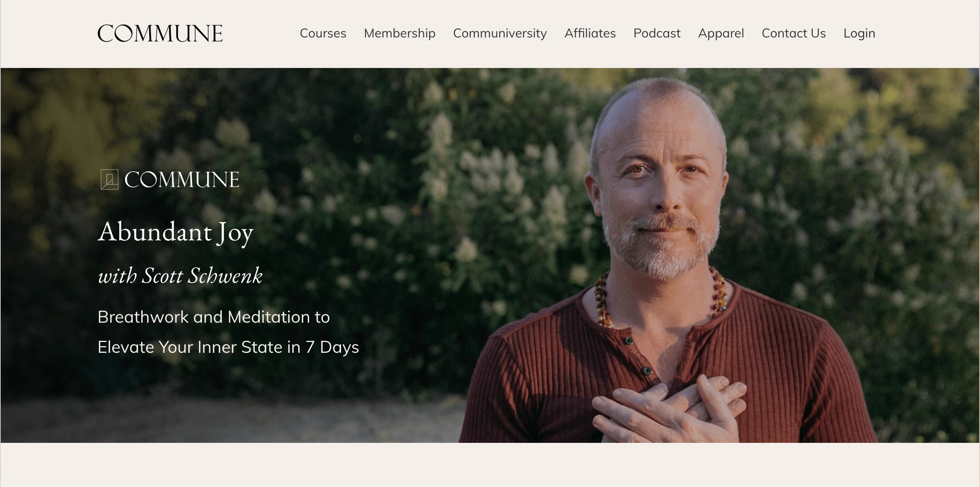980x487 pixels.
Task: Open the Podcast page
Action: click(x=656, y=33)
